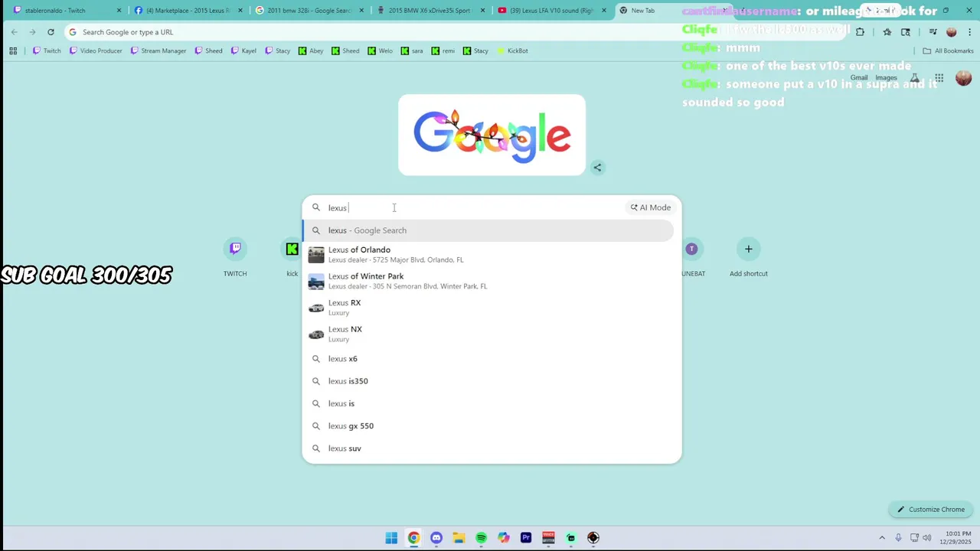Open the Welo bookmark
The height and width of the screenshot is (551, 980).
click(380, 51)
